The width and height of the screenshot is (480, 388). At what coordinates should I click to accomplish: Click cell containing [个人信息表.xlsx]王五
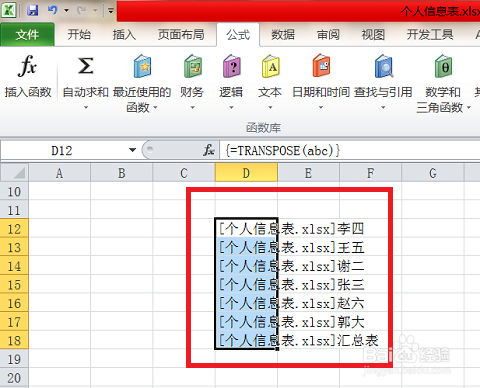click(x=246, y=247)
